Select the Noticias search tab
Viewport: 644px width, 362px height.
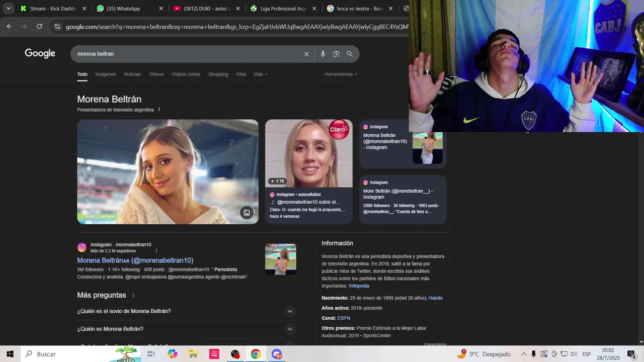point(132,74)
